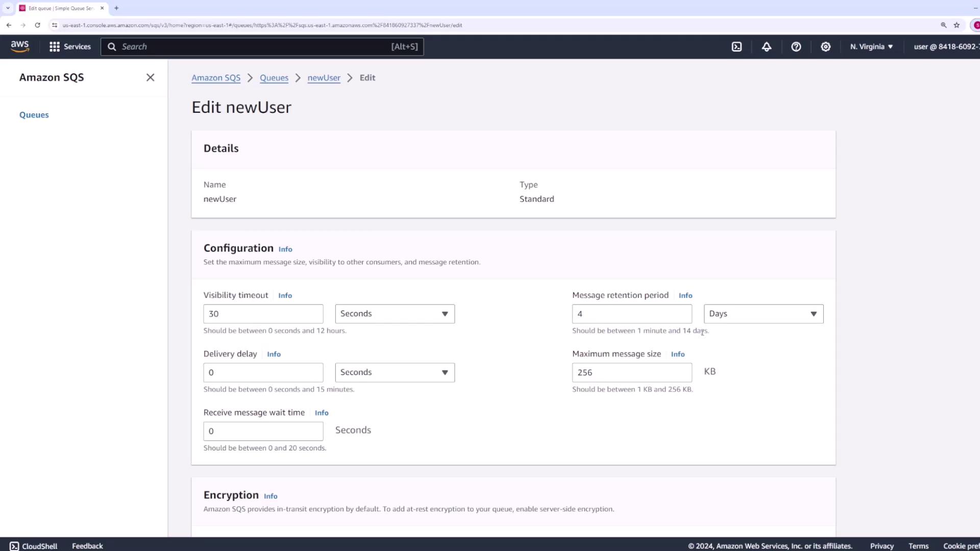This screenshot has width=980, height=551.
Task: Click the AWS logo home icon
Action: pos(20,46)
